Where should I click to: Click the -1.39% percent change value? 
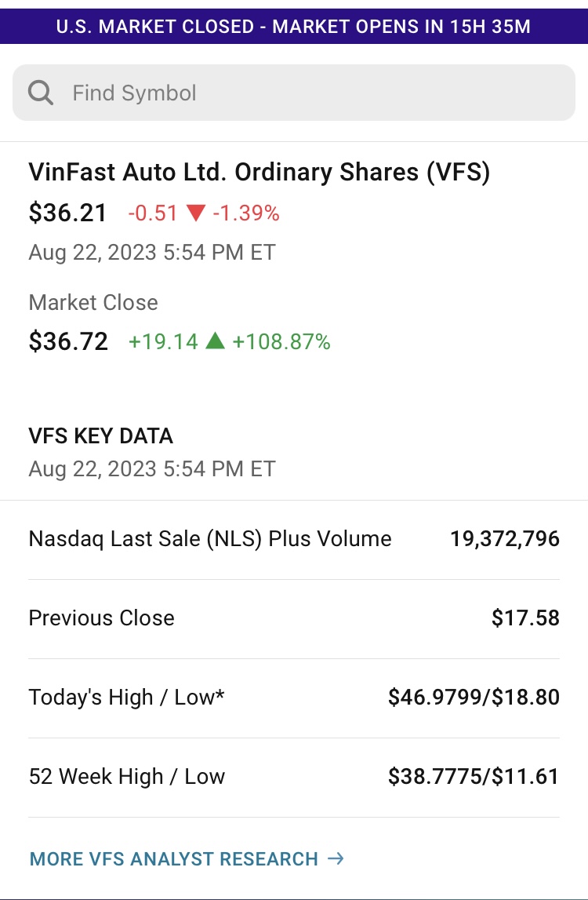click(x=245, y=213)
